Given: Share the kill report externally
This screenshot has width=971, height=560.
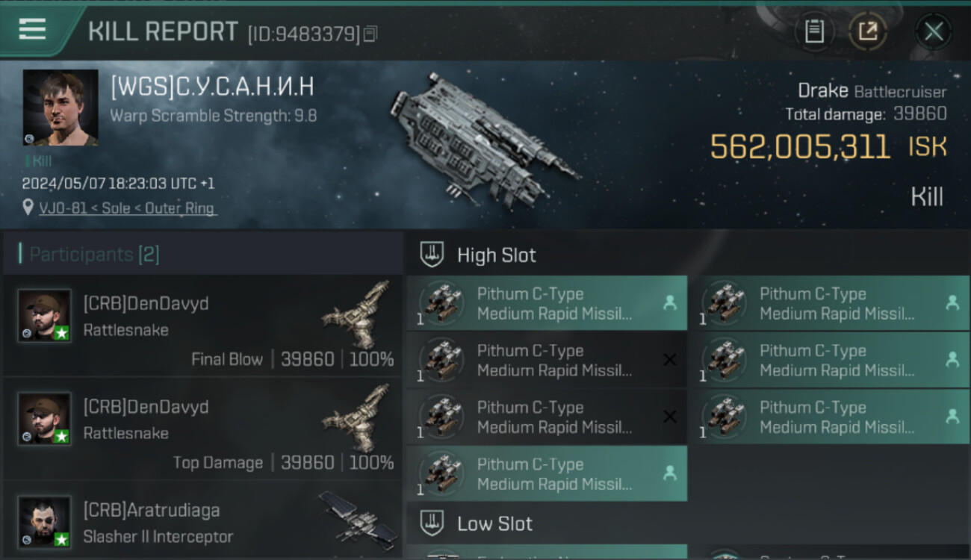Looking at the screenshot, I should 867,31.
